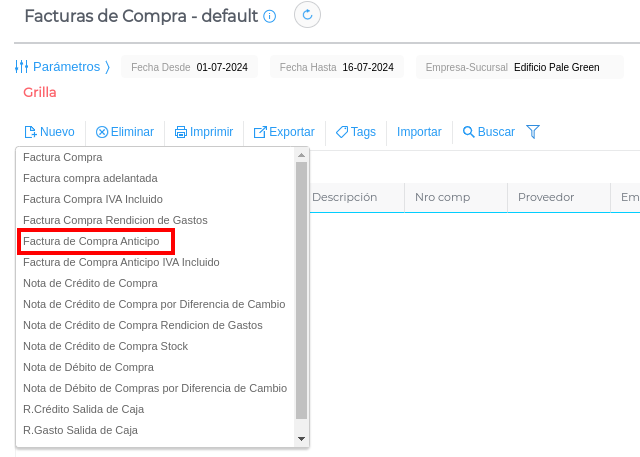Click the filter funnel icon
The image size is (640, 457).
pyautogui.click(x=533, y=132)
